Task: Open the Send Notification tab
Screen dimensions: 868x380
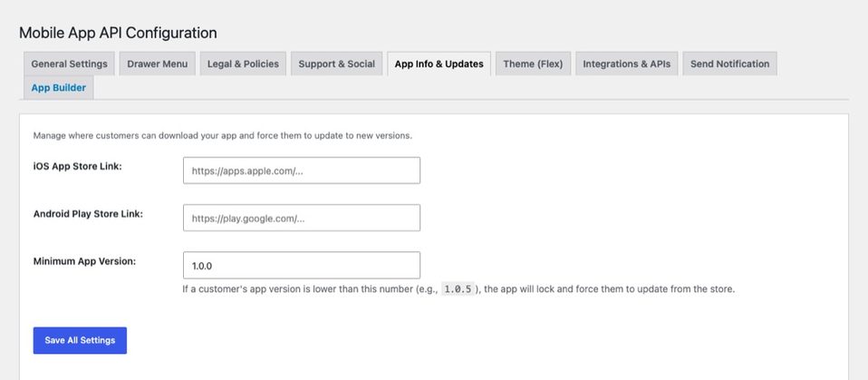Action: pyautogui.click(x=729, y=63)
